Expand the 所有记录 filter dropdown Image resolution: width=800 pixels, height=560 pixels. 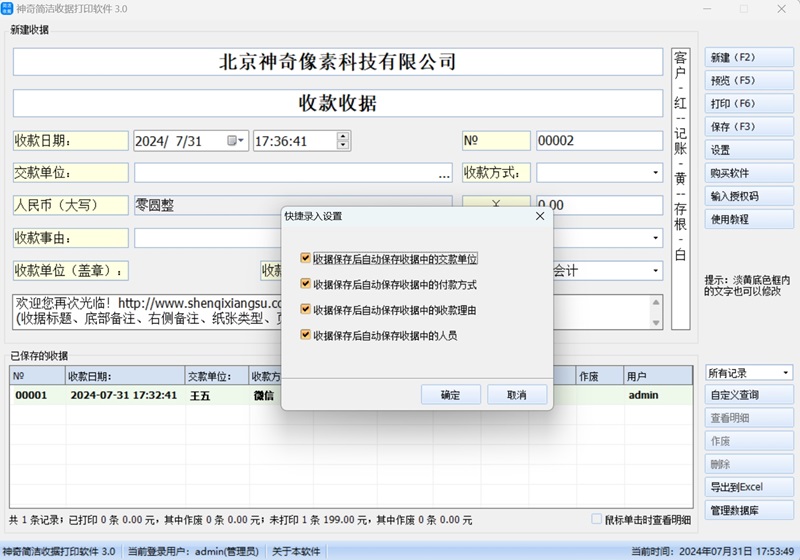pos(786,373)
